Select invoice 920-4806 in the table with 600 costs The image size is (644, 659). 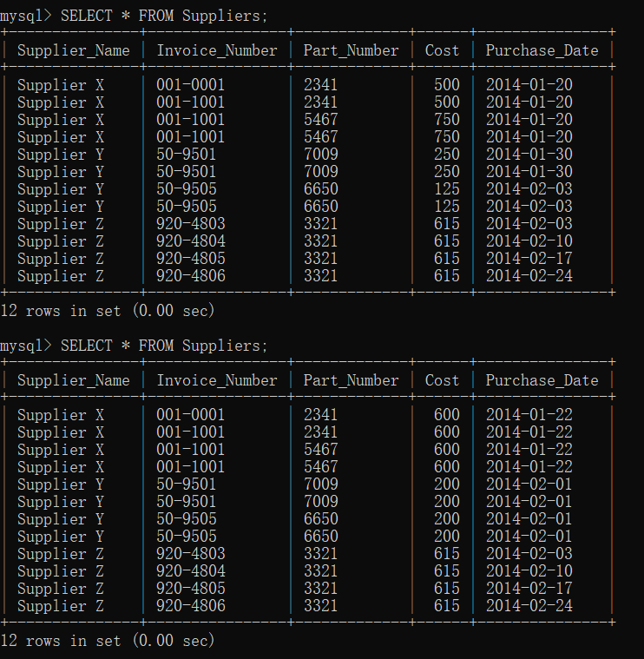pos(191,606)
